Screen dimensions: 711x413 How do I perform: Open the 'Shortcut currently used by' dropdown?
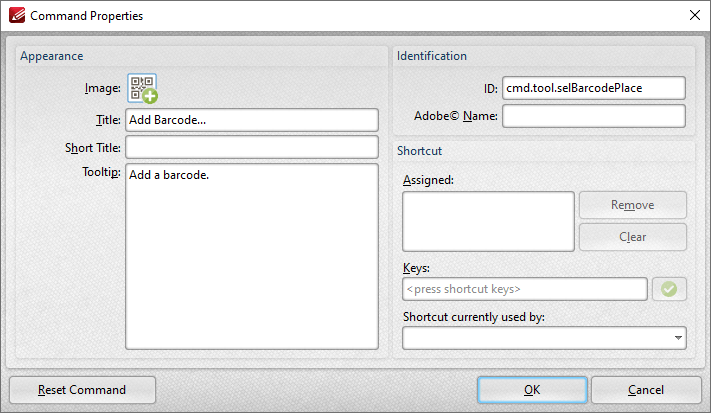point(544,338)
